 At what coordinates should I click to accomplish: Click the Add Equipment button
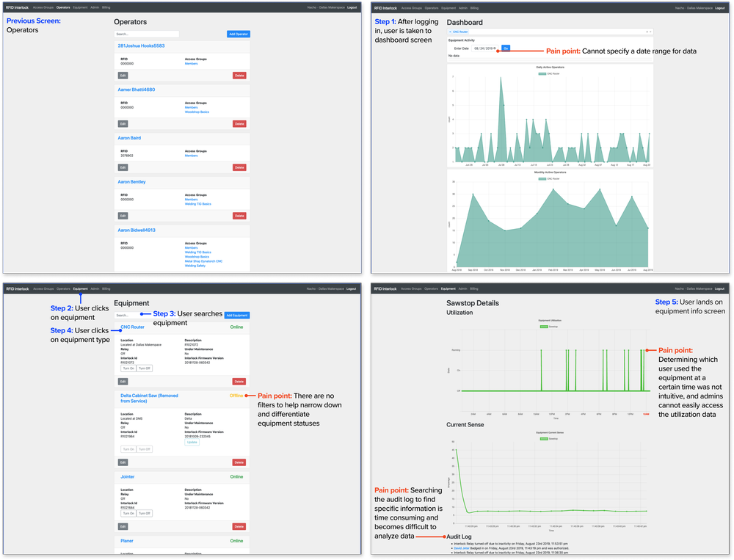pyautogui.click(x=236, y=314)
